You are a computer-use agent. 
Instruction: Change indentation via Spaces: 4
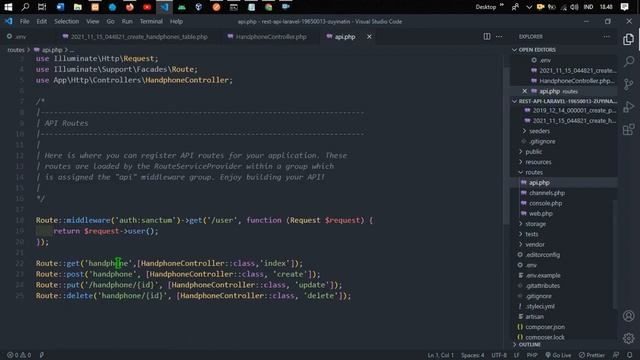click(x=472, y=355)
